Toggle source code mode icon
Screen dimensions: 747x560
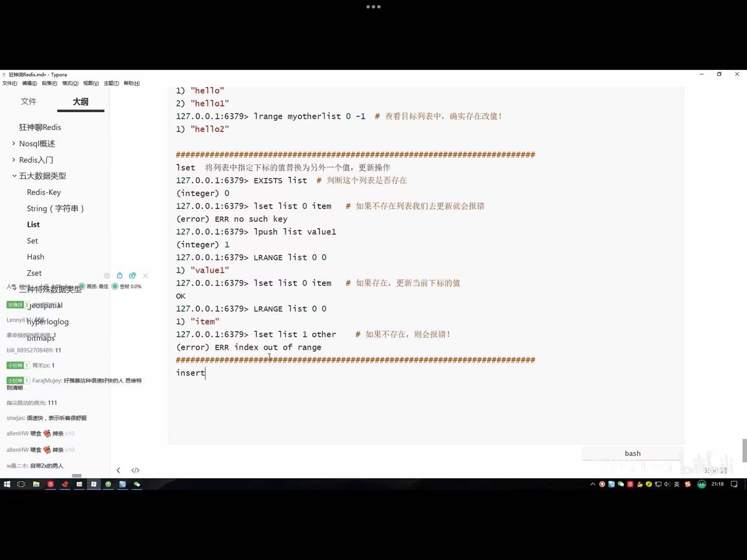pos(135,470)
